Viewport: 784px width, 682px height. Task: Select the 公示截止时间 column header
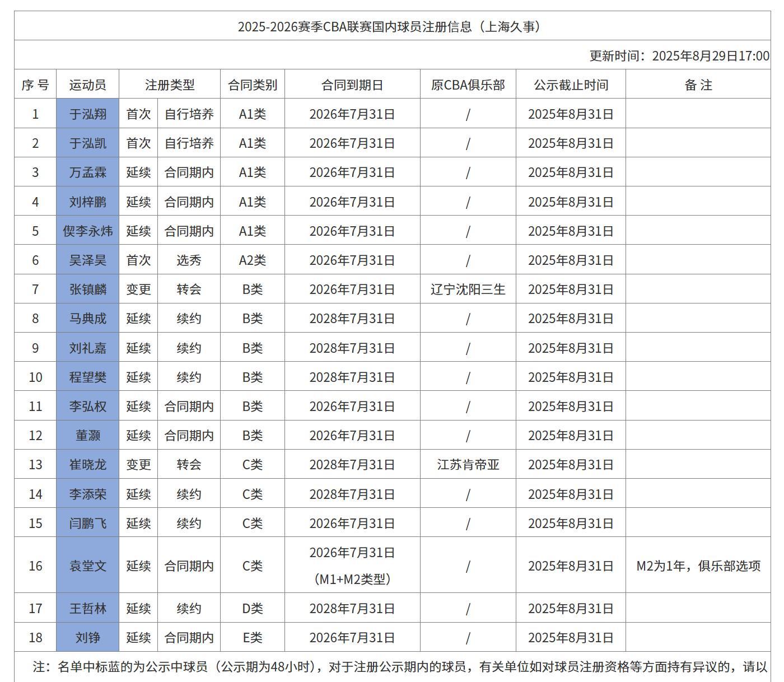[x=569, y=84]
